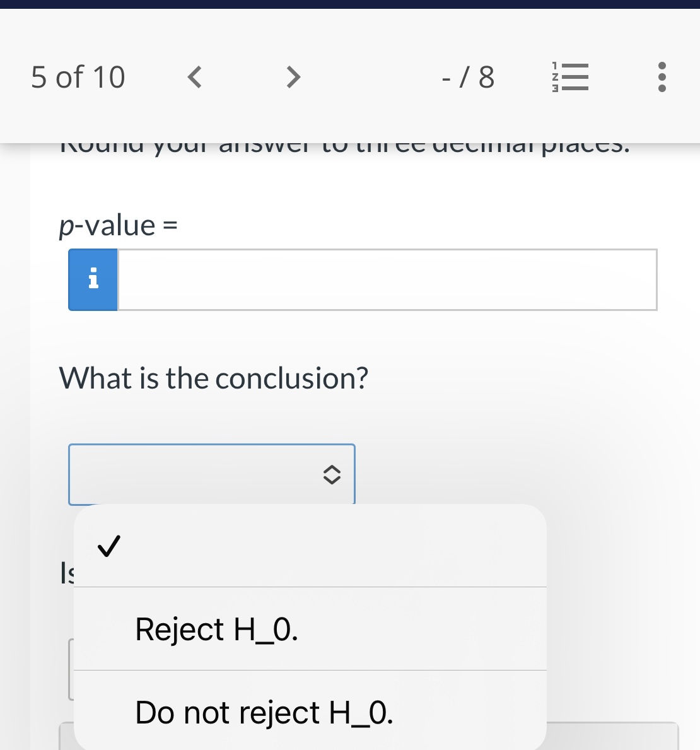Click the left navigation chevron
The height and width of the screenshot is (750, 700).
pyautogui.click(x=194, y=77)
